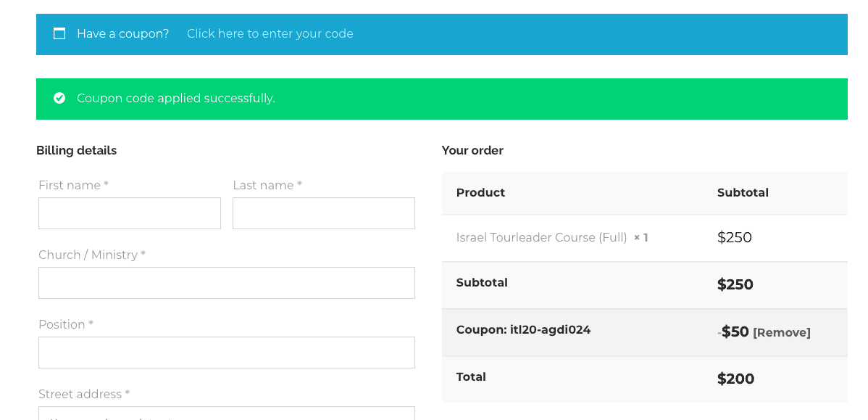Click the green success checkmark icon
868x420 pixels.
click(59, 98)
